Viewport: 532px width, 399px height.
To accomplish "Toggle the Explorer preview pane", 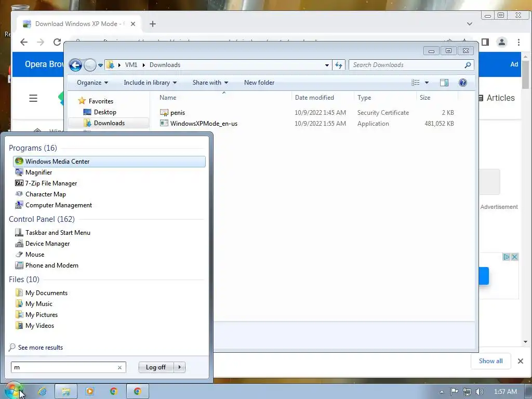I will pos(444,83).
